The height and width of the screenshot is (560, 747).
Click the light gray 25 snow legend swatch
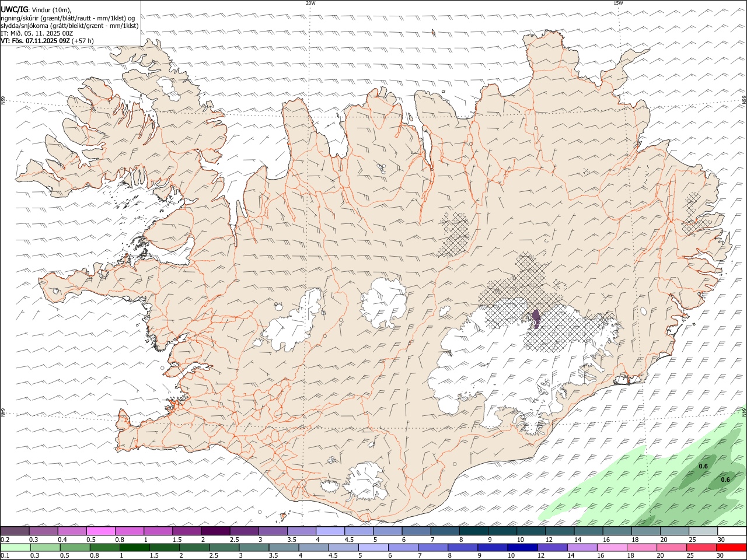click(703, 531)
